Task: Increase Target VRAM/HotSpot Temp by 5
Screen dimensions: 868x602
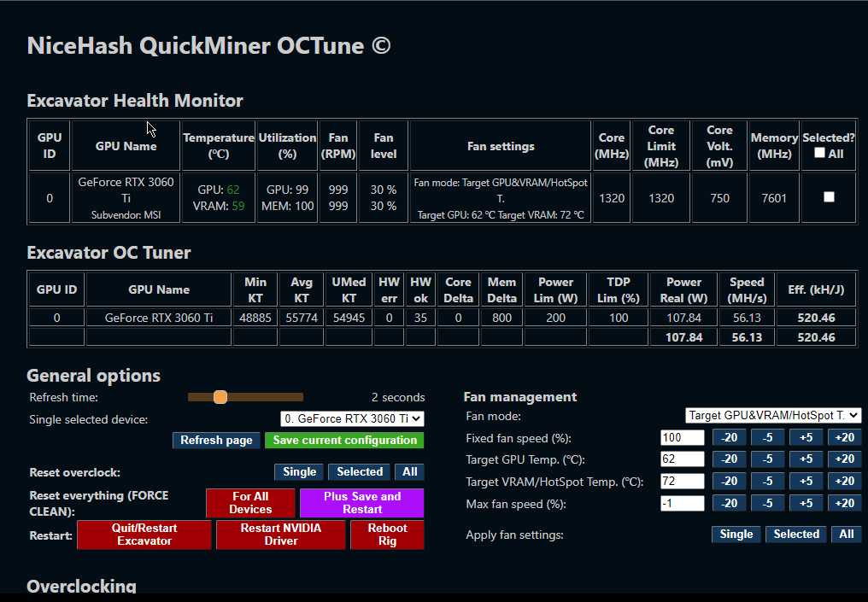Action: [806, 482]
